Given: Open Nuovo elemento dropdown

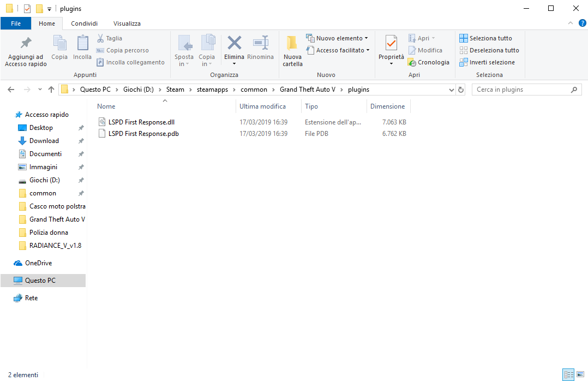Looking at the screenshot, I should pyautogui.click(x=367, y=38).
